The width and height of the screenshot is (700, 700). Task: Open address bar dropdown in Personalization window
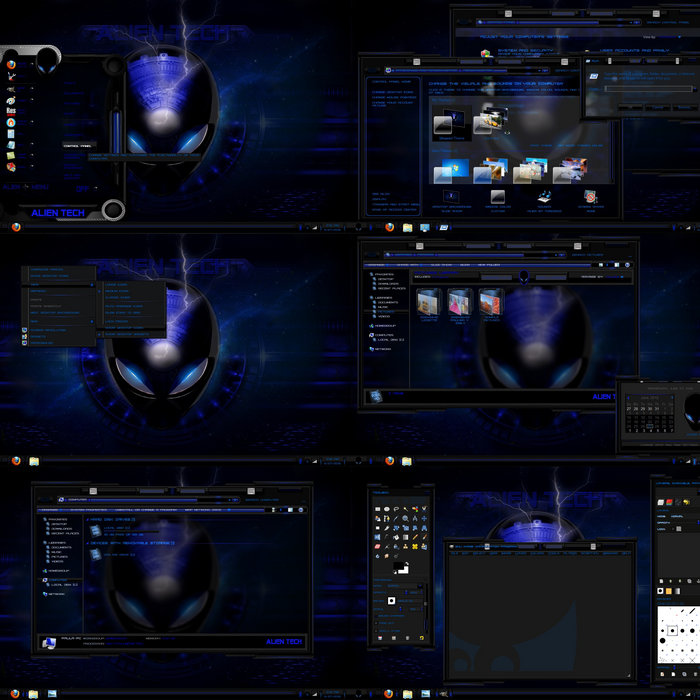pos(539,71)
